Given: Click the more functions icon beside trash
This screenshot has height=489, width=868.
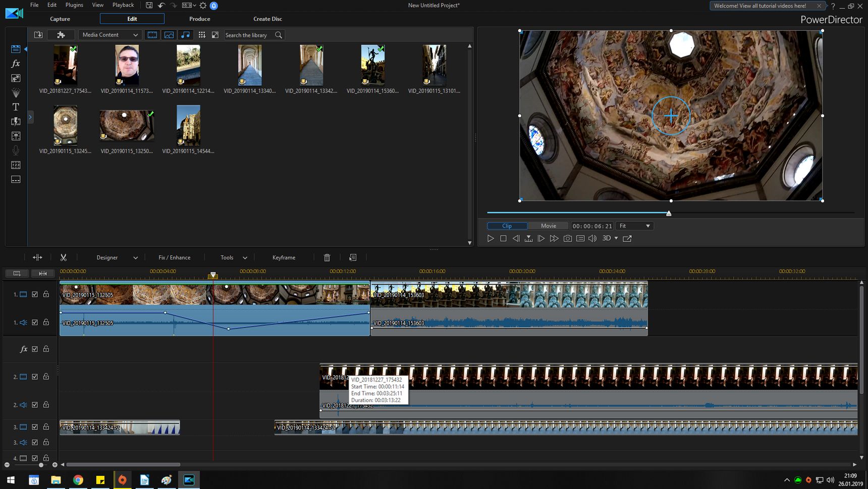Looking at the screenshot, I should (x=353, y=258).
